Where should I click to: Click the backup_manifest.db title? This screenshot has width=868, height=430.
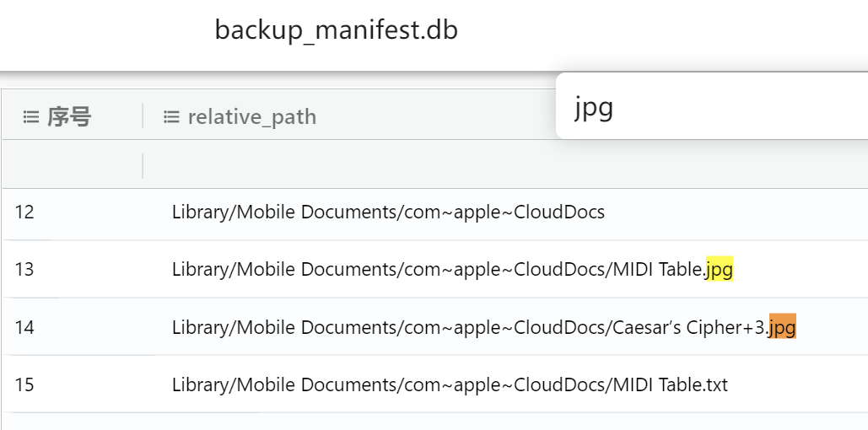coord(336,30)
